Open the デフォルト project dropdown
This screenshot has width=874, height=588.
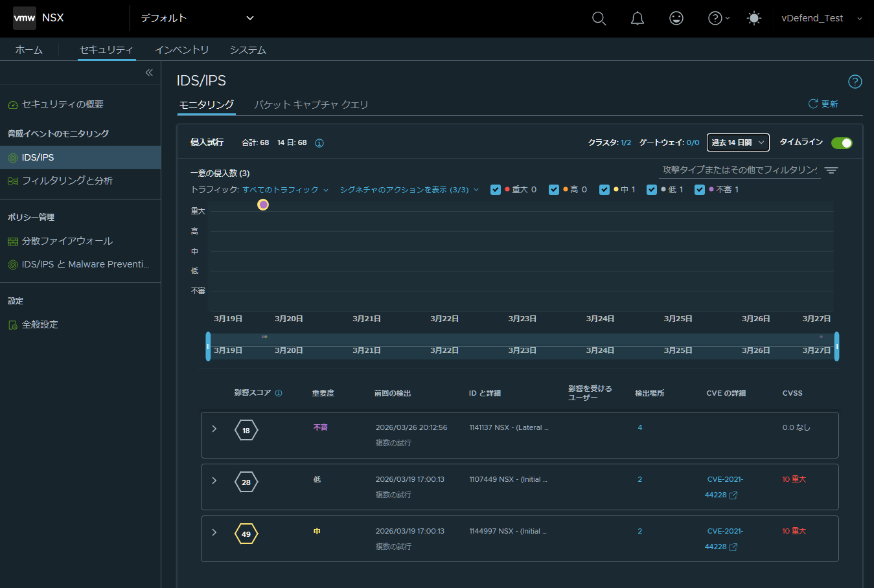click(197, 18)
